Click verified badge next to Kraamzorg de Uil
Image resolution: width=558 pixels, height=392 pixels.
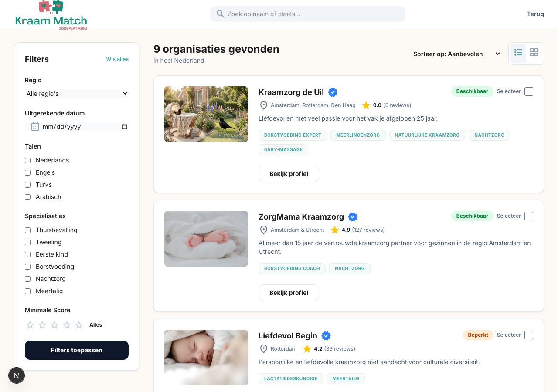(x=333, y=92)
